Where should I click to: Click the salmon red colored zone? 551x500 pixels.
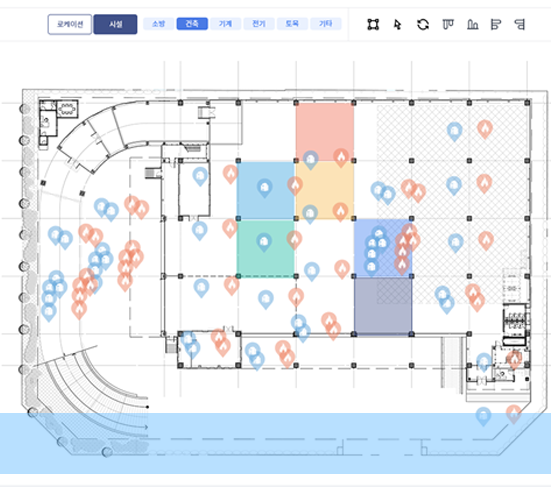(325, 132)
